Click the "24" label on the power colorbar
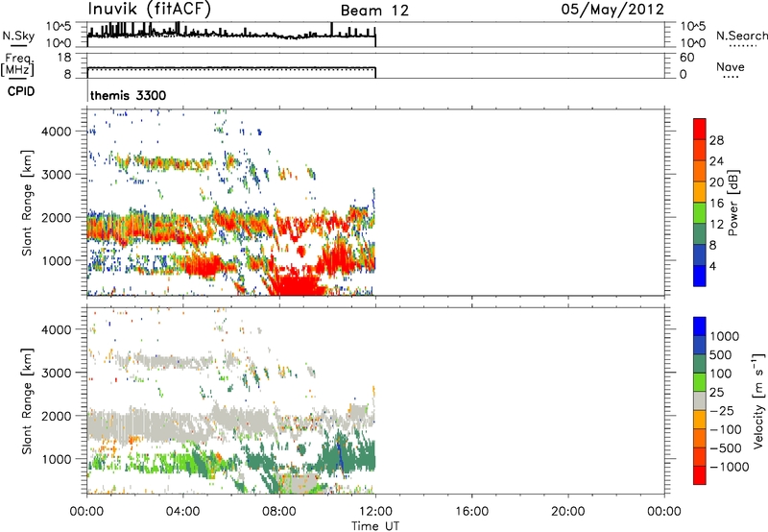Viewport: 768px width, 532px height. click(716, 161)
